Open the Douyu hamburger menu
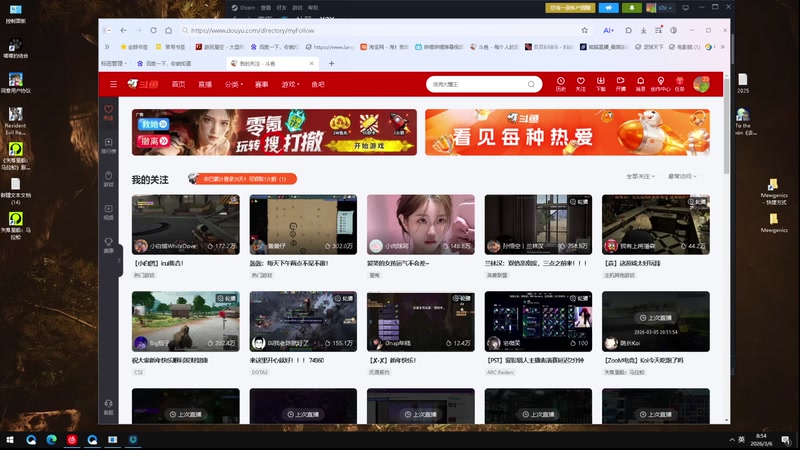Screen dimensions: 800x450 point(113,84)
